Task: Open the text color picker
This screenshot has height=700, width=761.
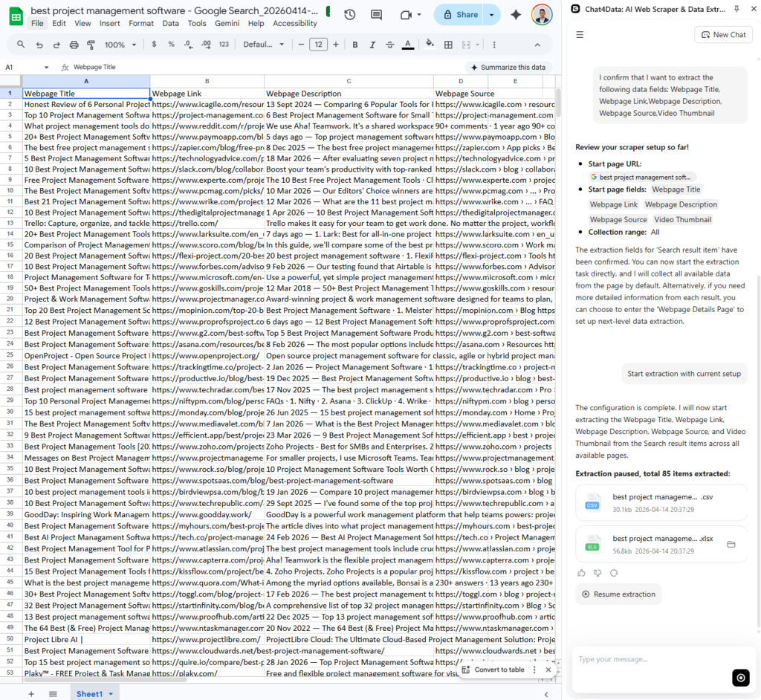Action: pos(408,45)
